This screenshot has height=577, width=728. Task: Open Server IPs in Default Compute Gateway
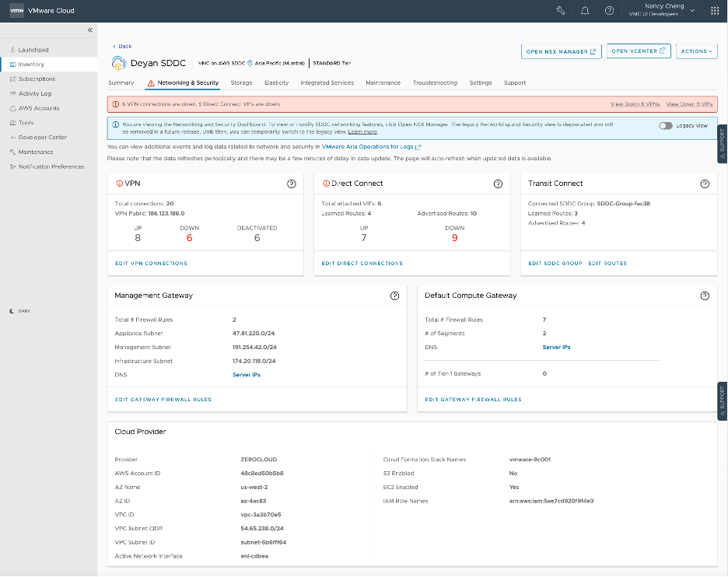(556, 348)
